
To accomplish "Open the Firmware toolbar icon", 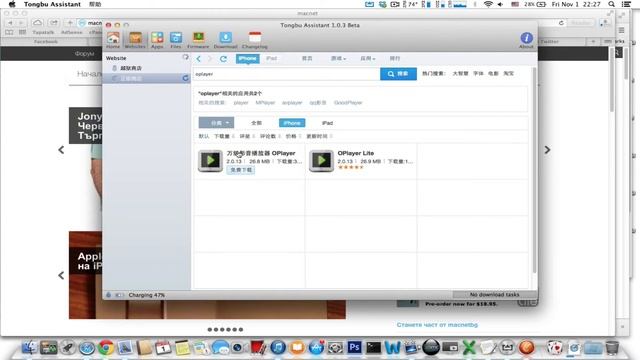I will pyautogui.click(x=198, y=40).
